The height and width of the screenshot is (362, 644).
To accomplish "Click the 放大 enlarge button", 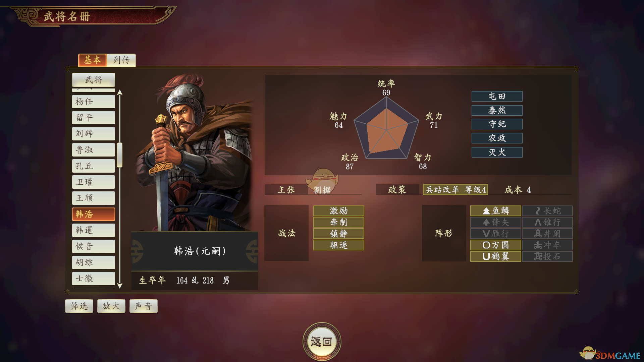I will click(111, 306).
